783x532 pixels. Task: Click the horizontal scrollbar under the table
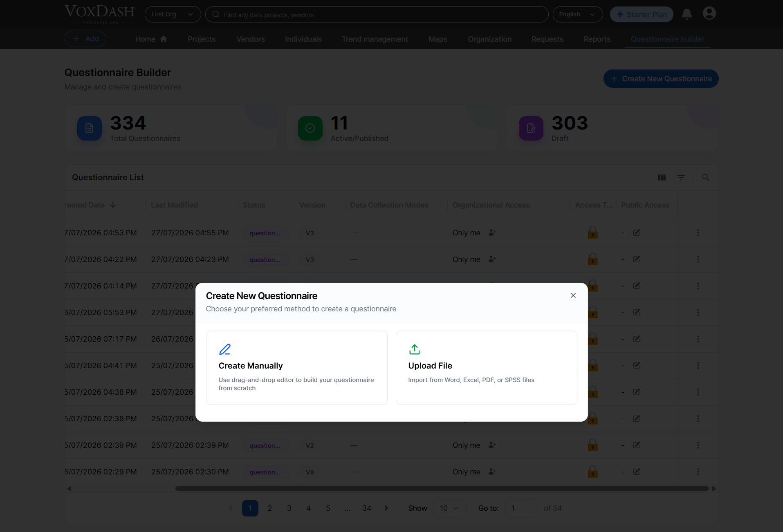point(442,488)
